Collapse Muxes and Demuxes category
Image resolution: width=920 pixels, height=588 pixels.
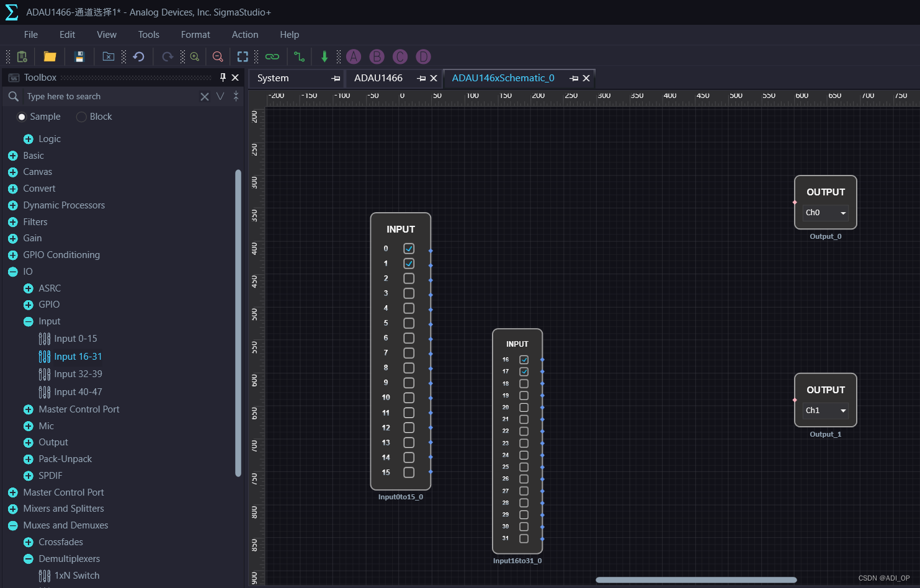click(x=13, y=525)
